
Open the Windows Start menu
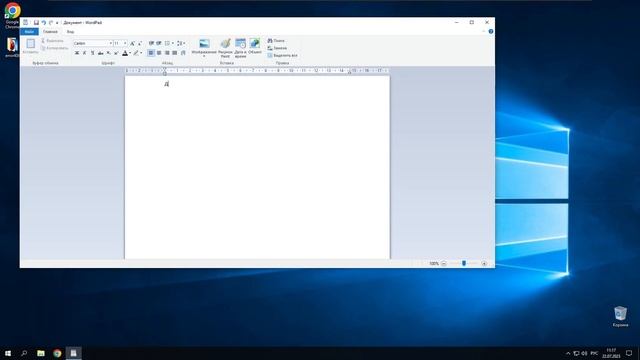pyautogui.click(x=8, y=353)
